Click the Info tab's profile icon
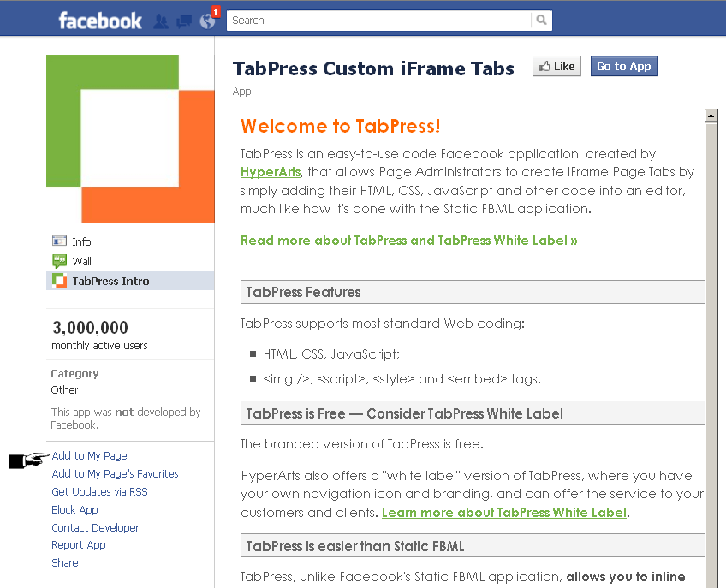The image size is (726, 588). tap(59, 241)
